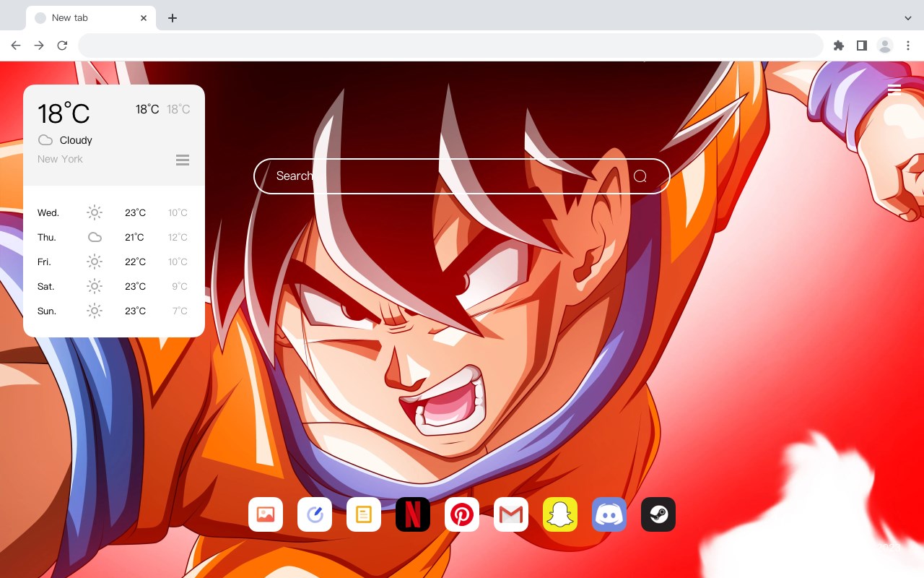Click the sun icon for Sun.
The height and width of the screenshot is (578, 924).
[x=95, y=311]
